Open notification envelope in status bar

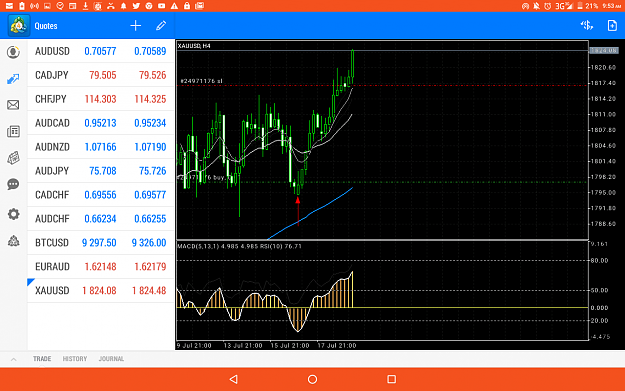coord(9,6)
